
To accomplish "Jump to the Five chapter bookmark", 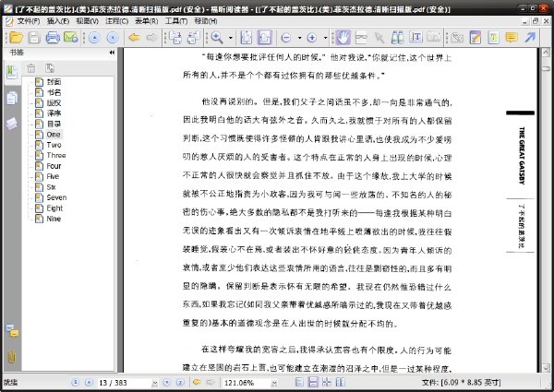I will (53, 176).
